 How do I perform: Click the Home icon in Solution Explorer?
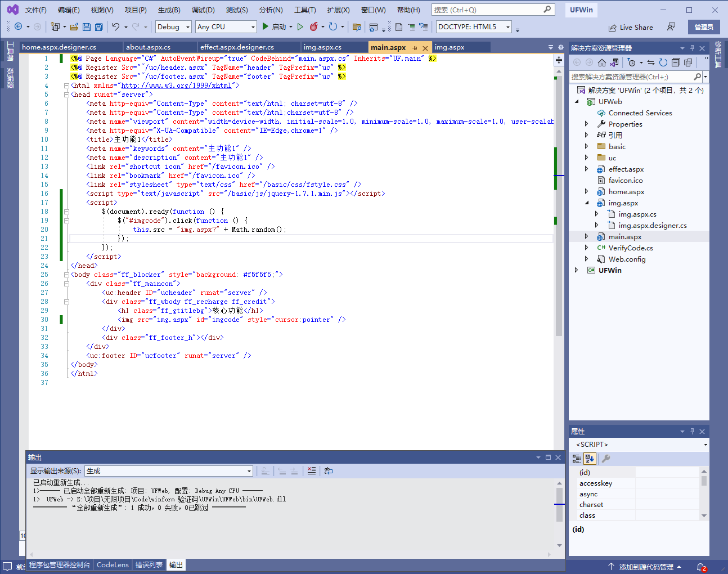(x=602, y=62)
